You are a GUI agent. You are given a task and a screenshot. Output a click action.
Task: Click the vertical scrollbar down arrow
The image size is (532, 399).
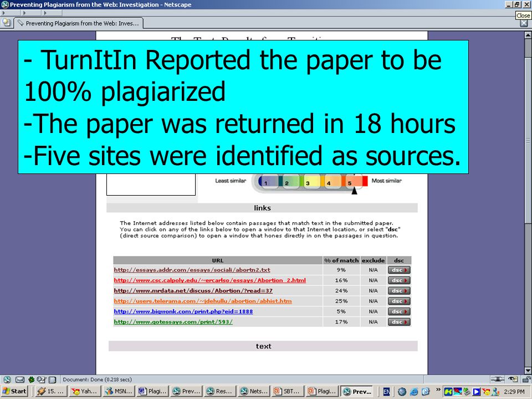[528, 371]
